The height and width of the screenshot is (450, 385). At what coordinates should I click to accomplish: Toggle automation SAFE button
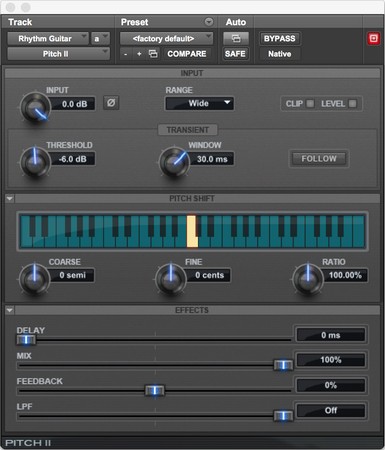[x=235, y=54]
